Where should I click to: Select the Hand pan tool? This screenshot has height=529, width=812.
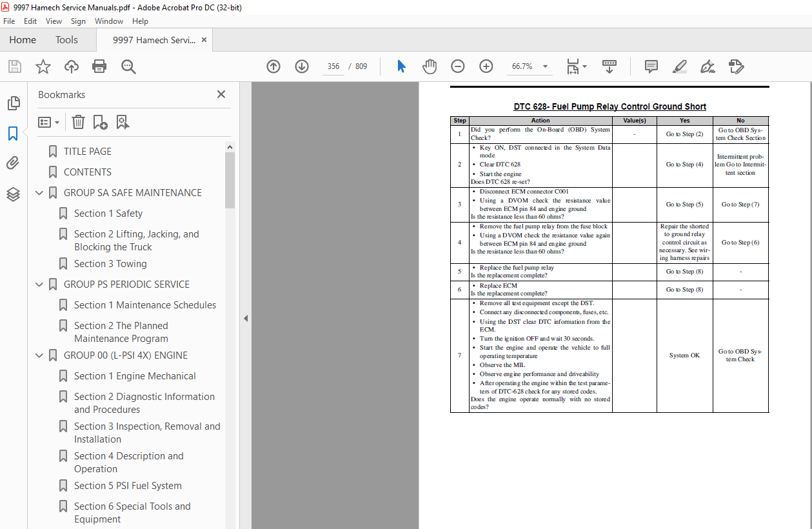430,66
